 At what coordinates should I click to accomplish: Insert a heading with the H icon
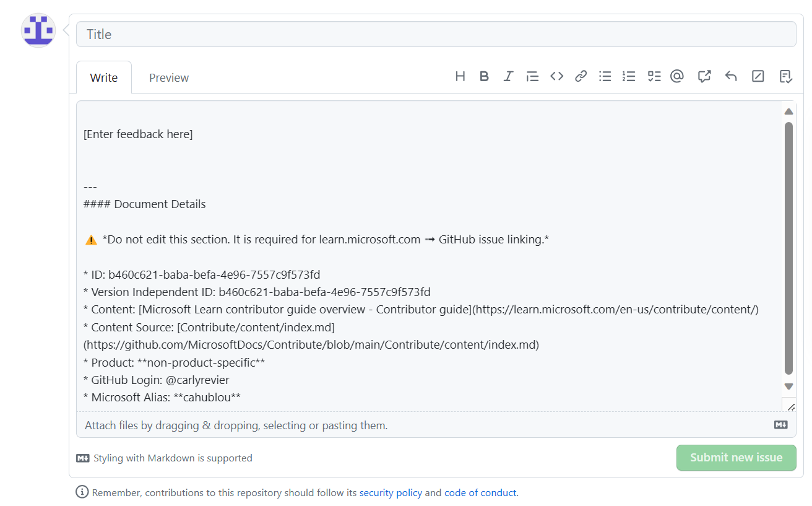click(x=460, y=76)
